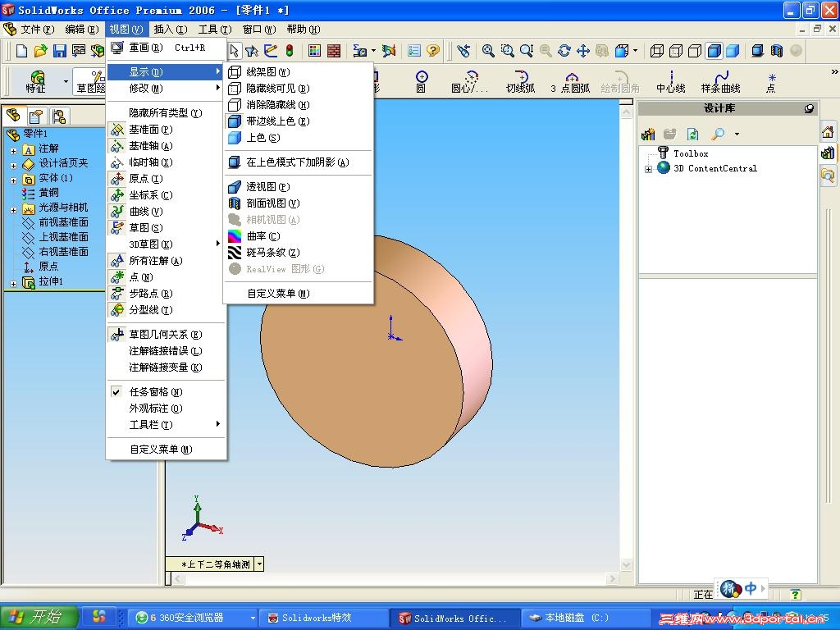
Task: Click the Design Library home icon
Action: coord(828,132)
